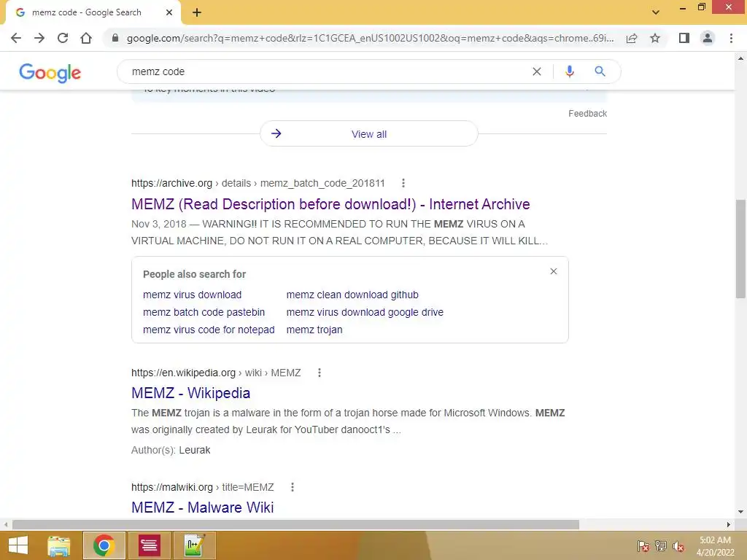The width and height of the screenshot is (747, 560).
Task: Click the Feedback link
Action: point(587,113)
